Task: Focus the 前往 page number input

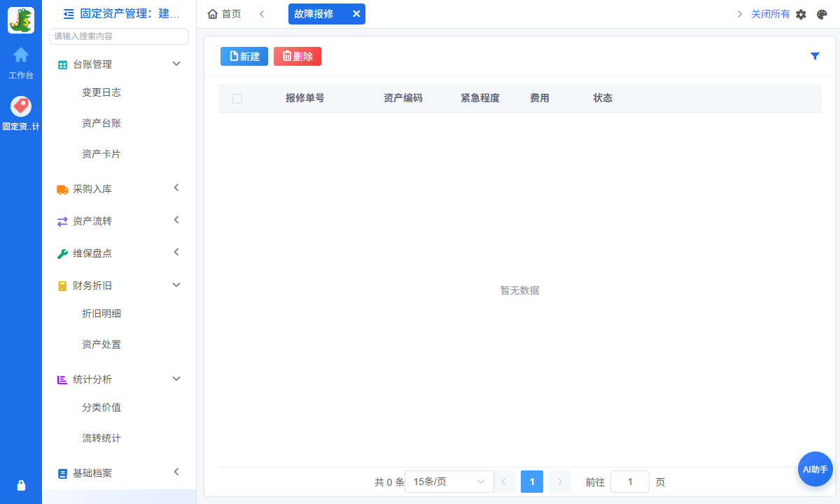Action: click(630, 482)
